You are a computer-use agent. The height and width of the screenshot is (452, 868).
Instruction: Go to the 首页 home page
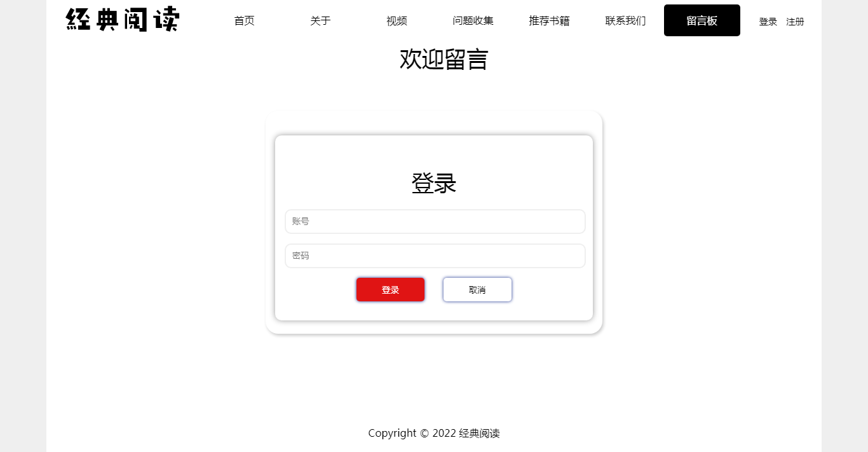[244, 20]
